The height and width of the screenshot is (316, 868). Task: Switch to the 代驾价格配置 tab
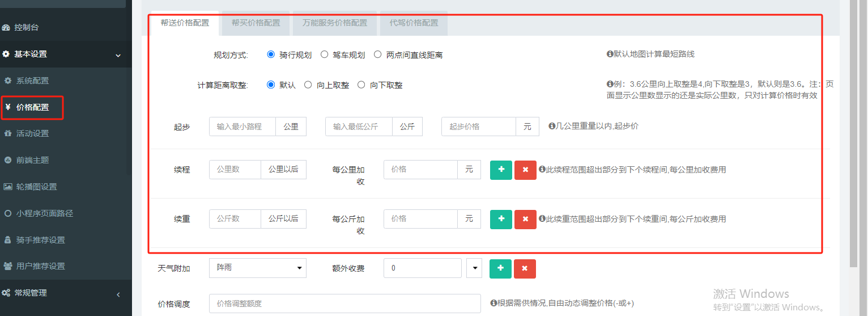click(414, 23)
